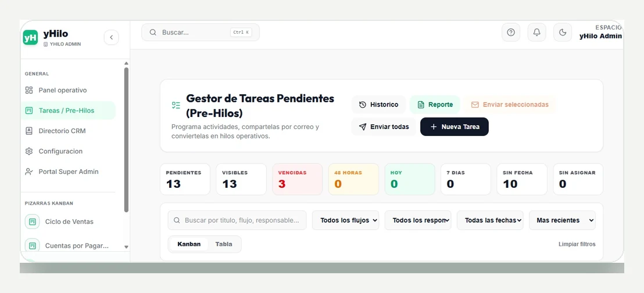644x293 pixels.
Task: Open Tareas / Pre-Hilos in the sidebar
Action: (x=68, y=110)
